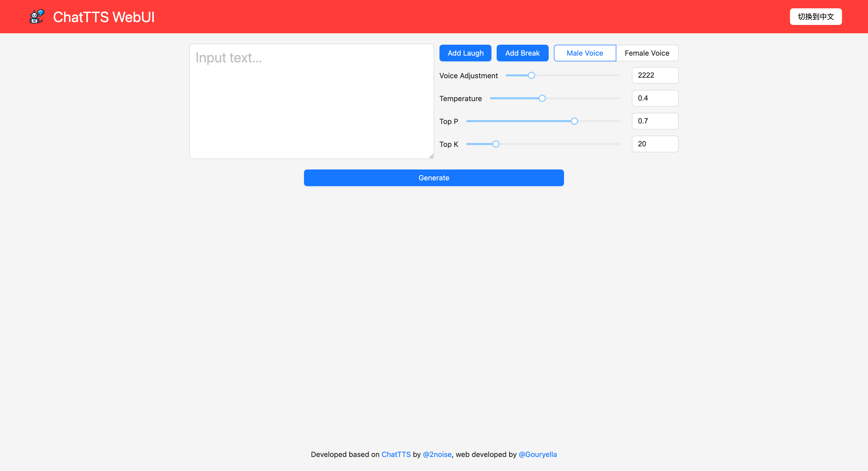
Task: Click the Top K slider handle
Action: tap(496, 144)
